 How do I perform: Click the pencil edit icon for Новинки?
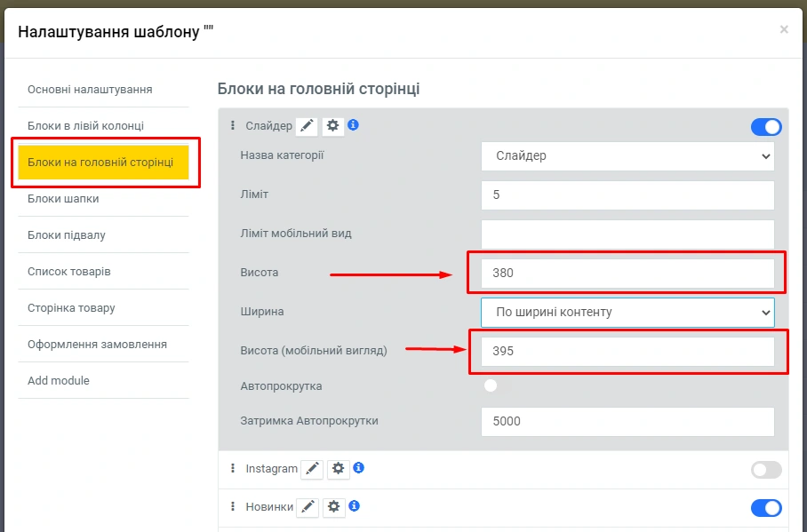point(308,507)
